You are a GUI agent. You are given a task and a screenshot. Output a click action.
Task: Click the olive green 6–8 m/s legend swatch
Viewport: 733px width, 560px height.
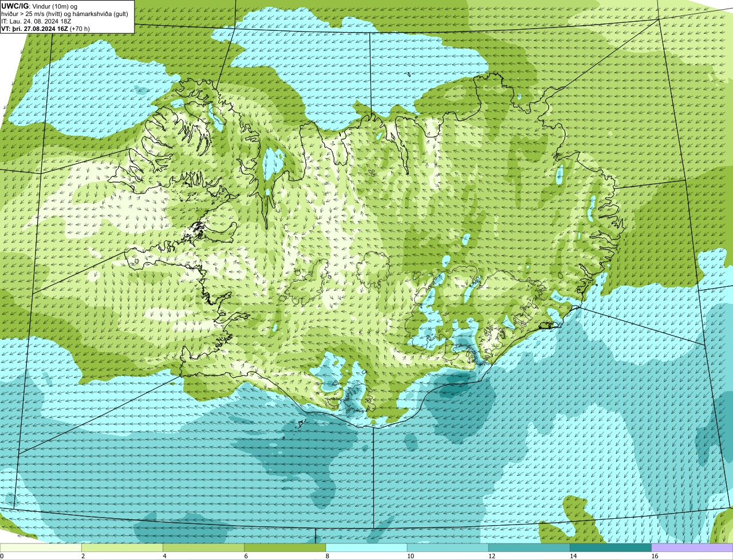(x=285, y=547)
